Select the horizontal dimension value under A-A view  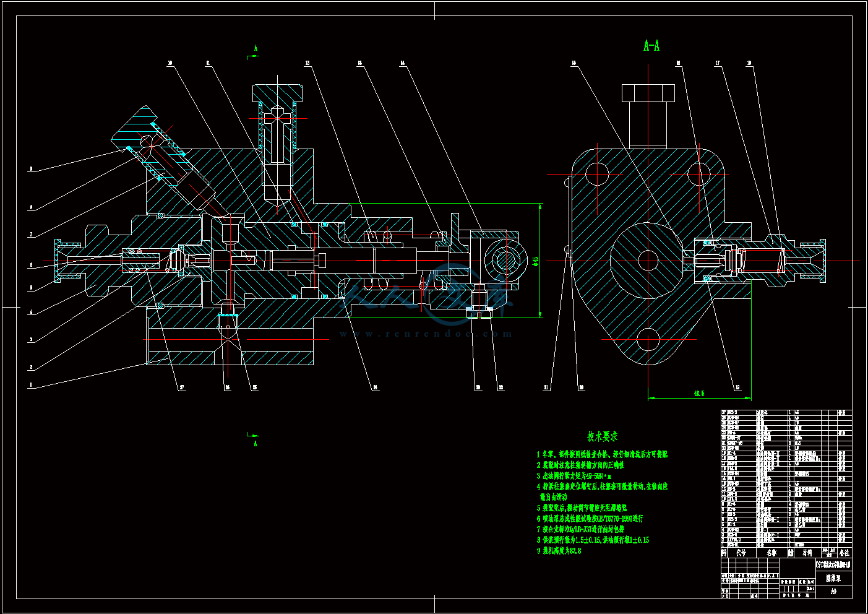[x=699, y=393]
